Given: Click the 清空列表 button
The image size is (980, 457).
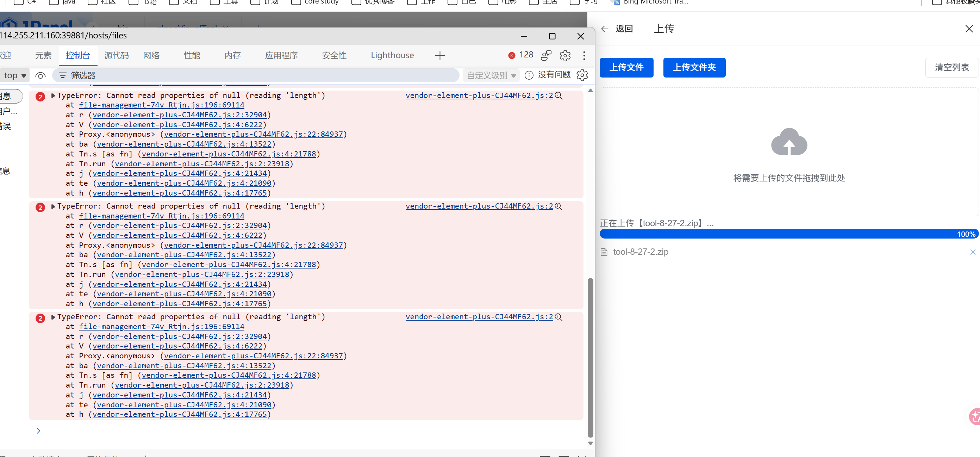Looking at the screenshot, I should [x=952, y=68].
